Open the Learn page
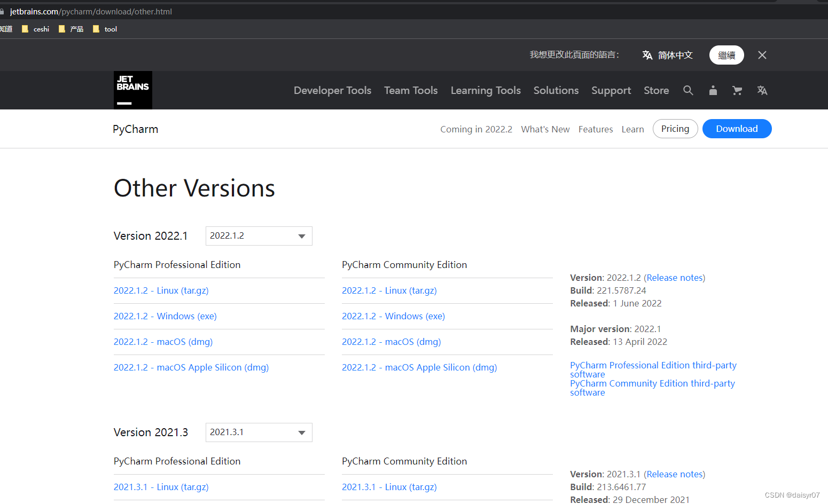Image resolution: width=828 pixels, height=504 pixels. click(632, 129)
